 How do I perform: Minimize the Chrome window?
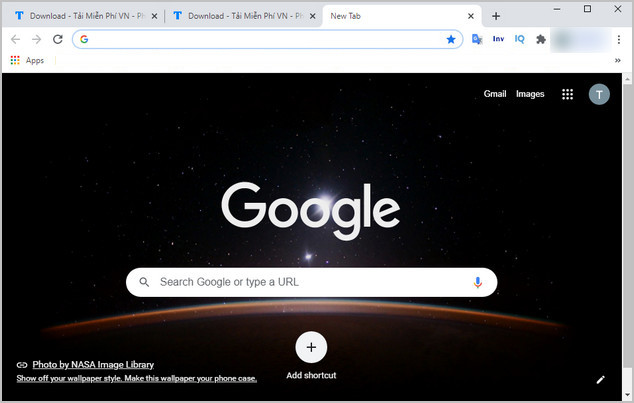(557, 9)
